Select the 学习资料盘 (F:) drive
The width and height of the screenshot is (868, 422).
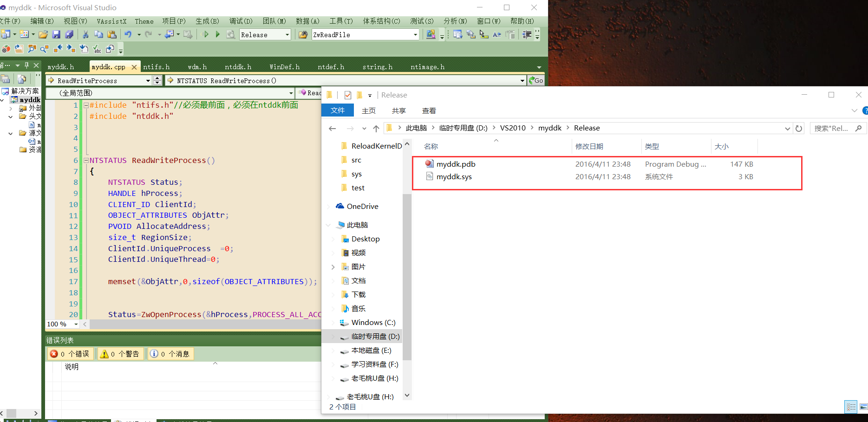click(x=375, y=364)
